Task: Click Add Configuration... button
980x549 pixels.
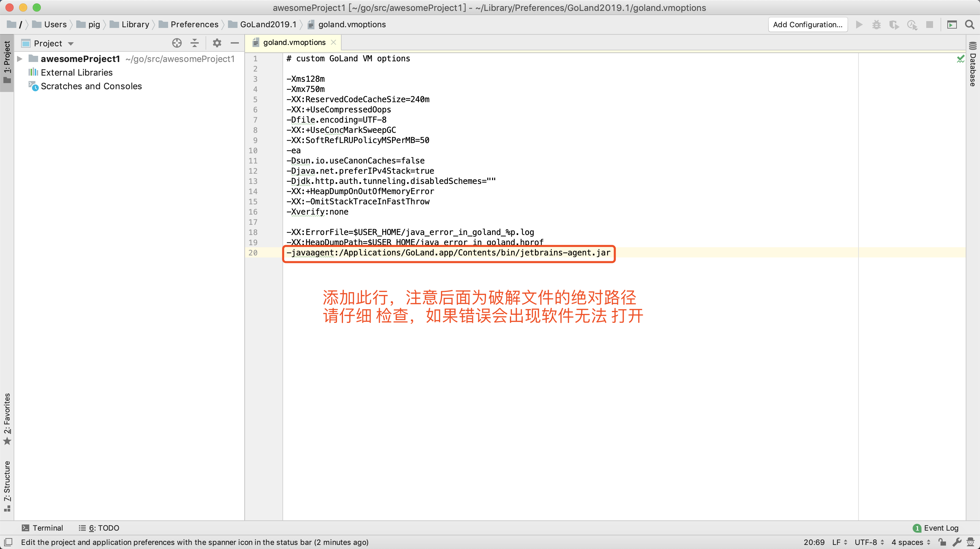Action: 808,25
